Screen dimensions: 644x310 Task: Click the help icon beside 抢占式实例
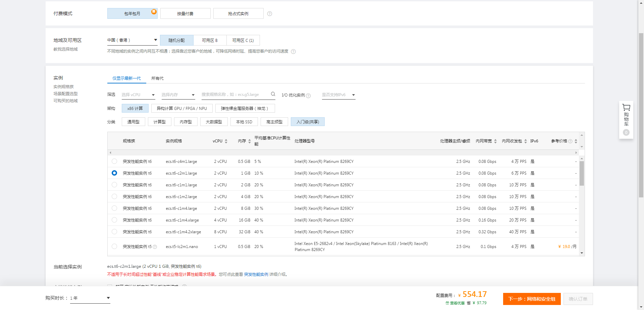(270, 14)
